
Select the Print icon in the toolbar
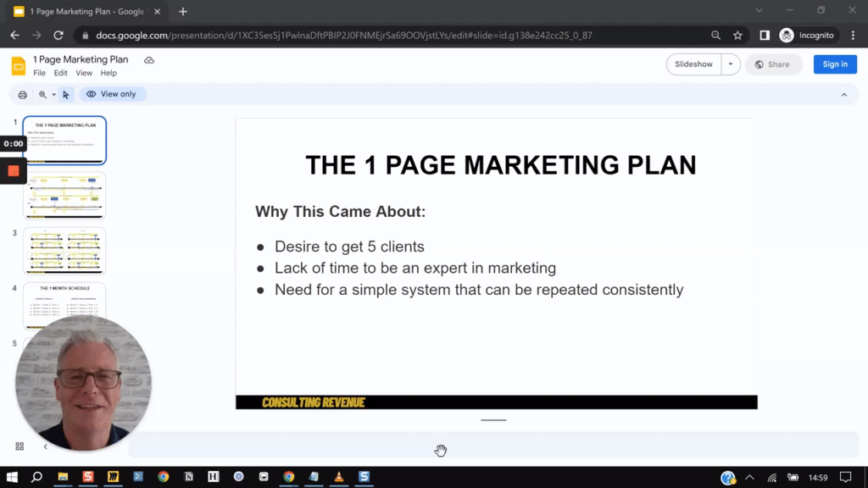(22, 94)
